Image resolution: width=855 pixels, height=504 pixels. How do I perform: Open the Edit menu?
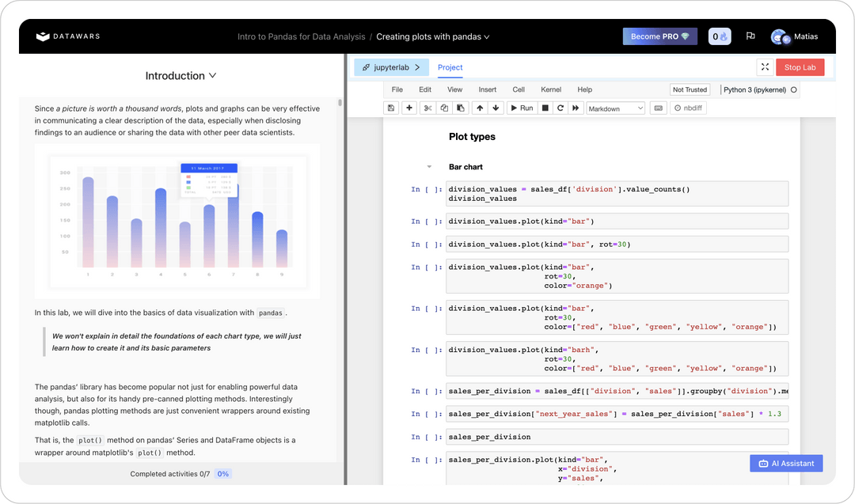425,90
